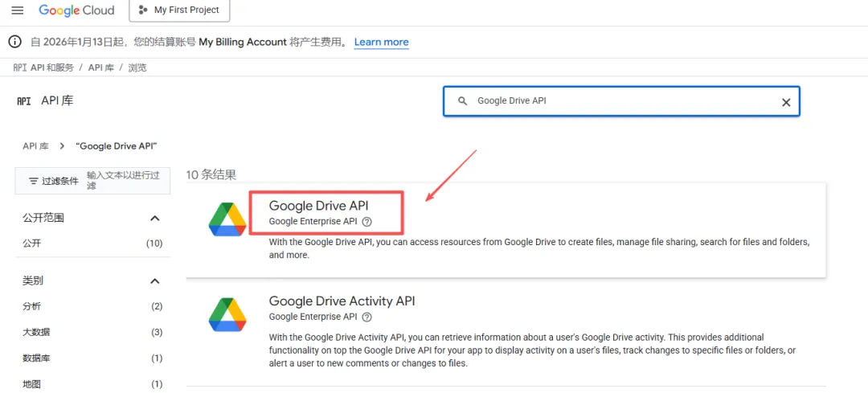Image resolution: width=868 pixels, height=393 pixels.
Task: Click the Google Cloud logo
Action: (x=76, y=10)
